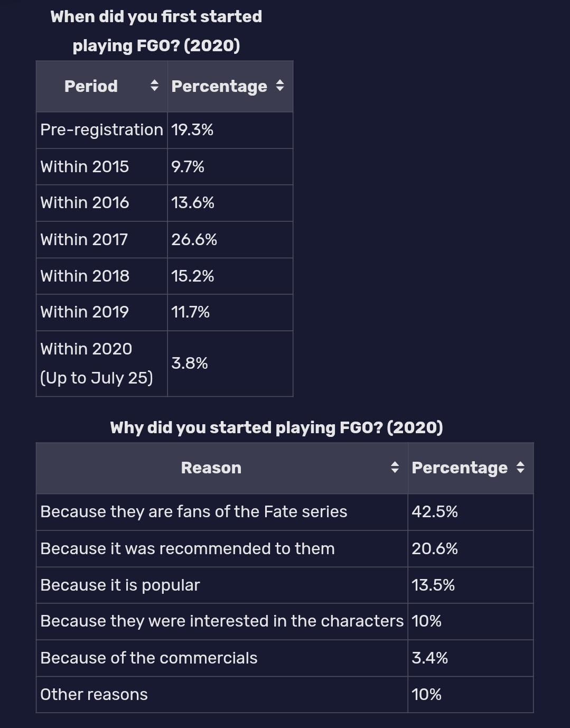
Task: Click the 26.6% percentage cell
Action: [230, 239]
